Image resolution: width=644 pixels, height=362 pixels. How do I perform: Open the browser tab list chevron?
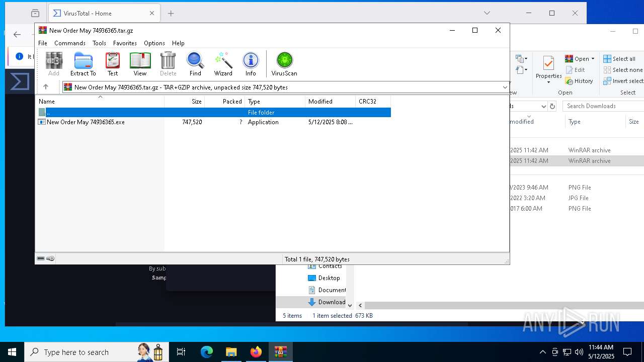tap(487, 13)
